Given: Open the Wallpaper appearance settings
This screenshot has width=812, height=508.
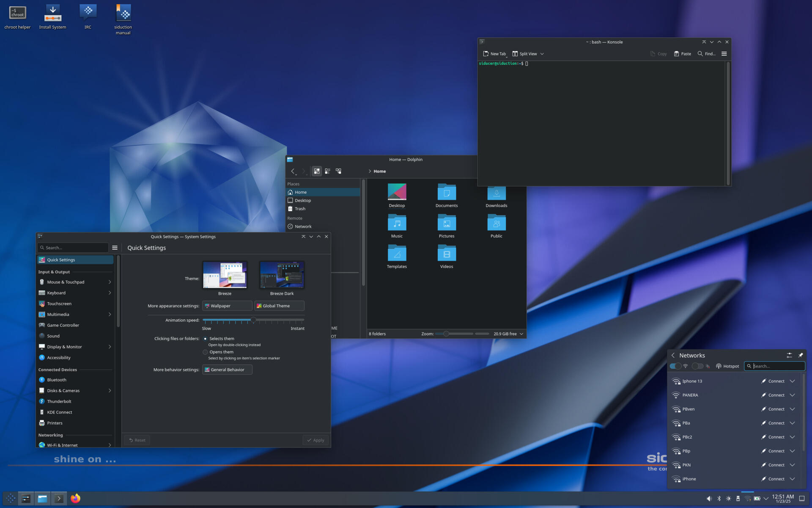Looking at the screenshot, I should pyautogui.click(x=226, y=306).
